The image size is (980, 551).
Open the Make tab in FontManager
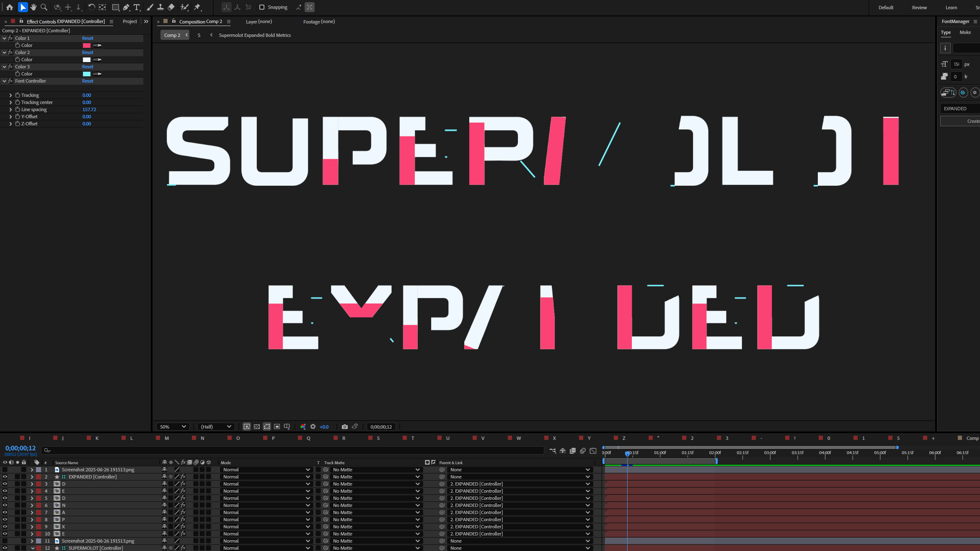[x=965, y=32]
